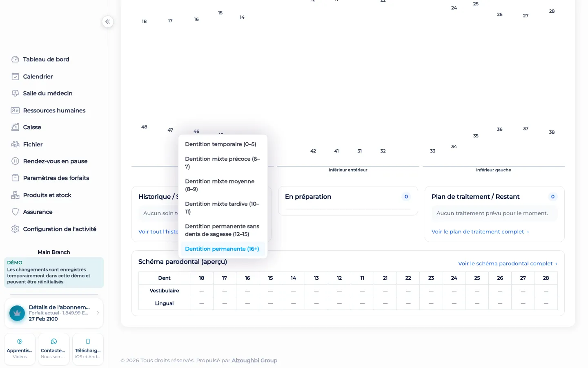Click the Alzoughbi Group footer link

tap(254, 360)
